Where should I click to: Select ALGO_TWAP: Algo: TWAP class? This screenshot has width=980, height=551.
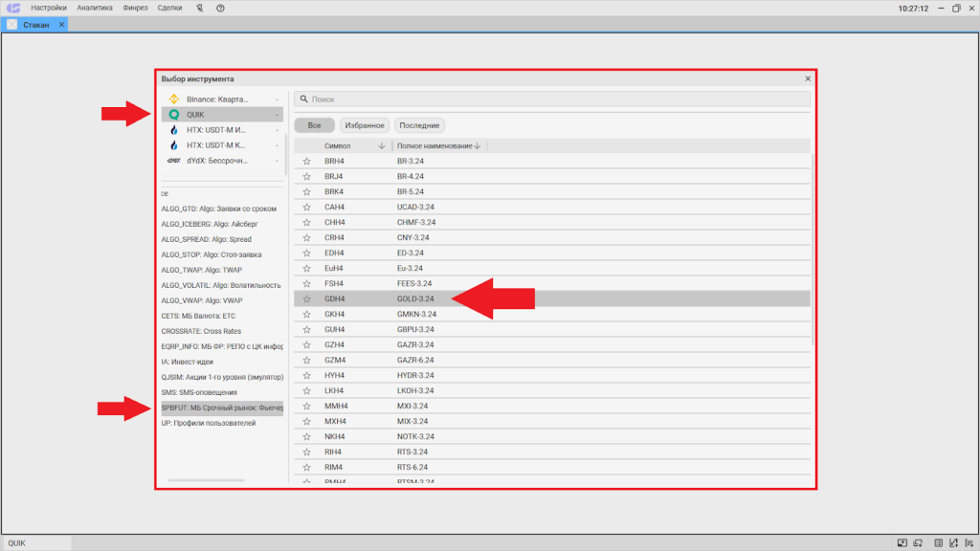tap(201, 270)
